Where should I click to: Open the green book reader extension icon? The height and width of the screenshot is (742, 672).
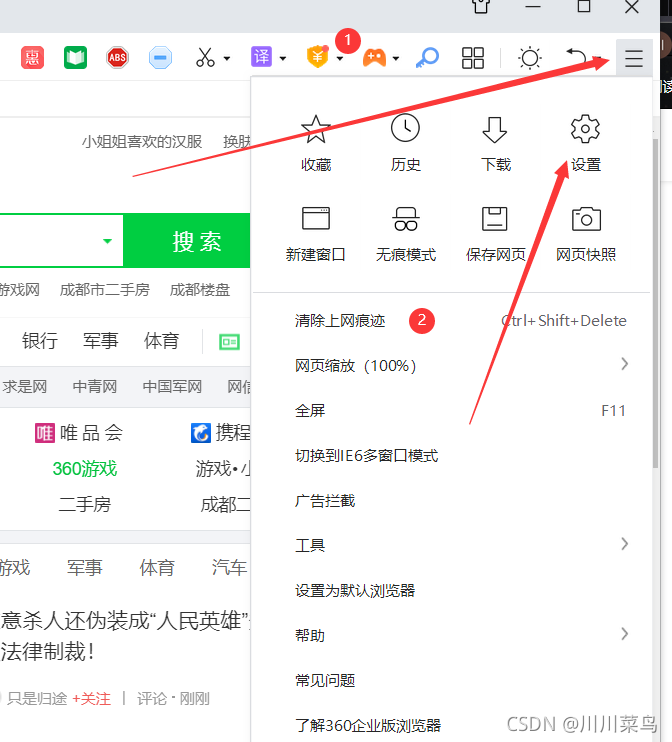(x=75, y=58)
